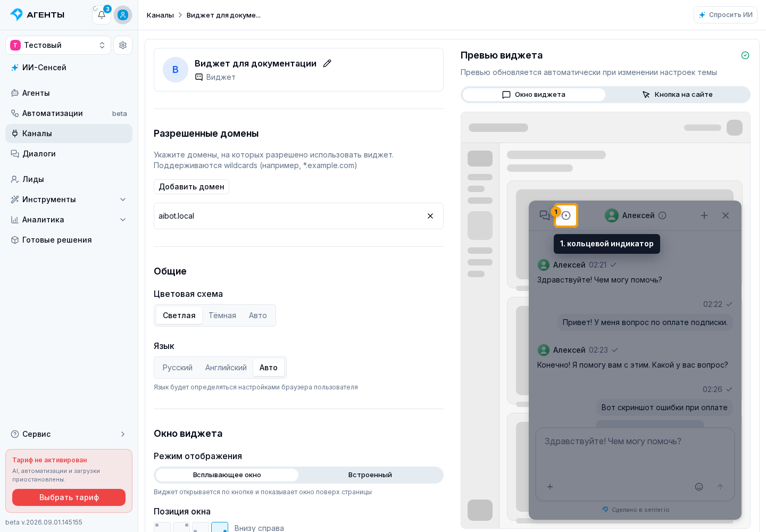The height and width of the screenshot is (532, 766).
Task: Set widget language to Английский
Action: coord(226,368)
